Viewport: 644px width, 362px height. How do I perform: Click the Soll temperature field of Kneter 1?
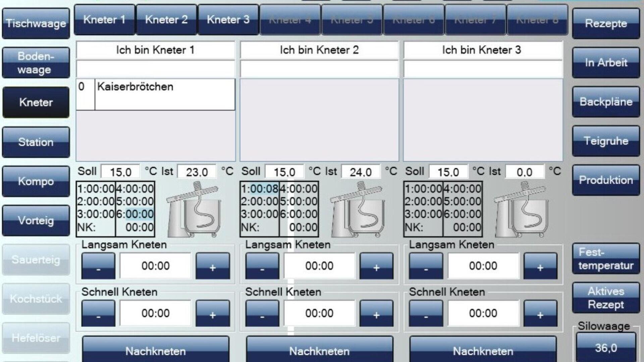121,171
